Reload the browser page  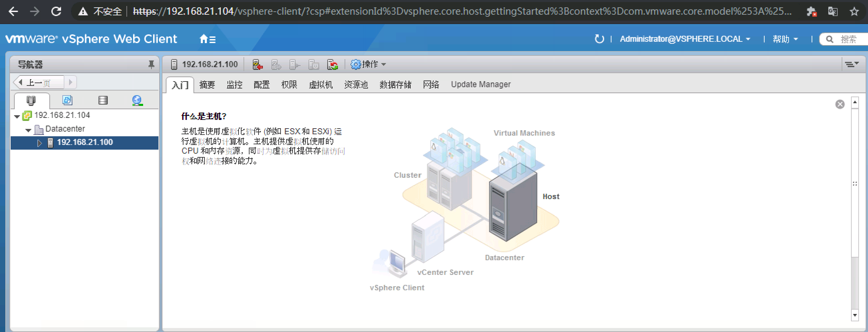point(56,11)
